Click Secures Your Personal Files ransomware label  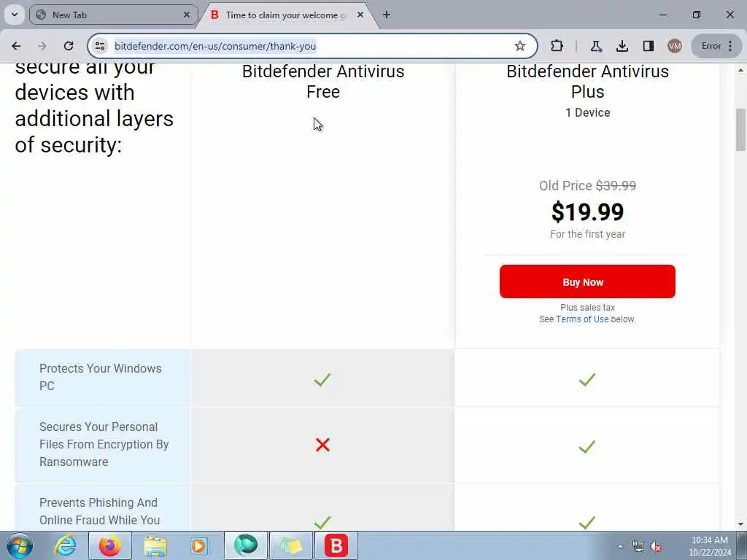[104, 444]
